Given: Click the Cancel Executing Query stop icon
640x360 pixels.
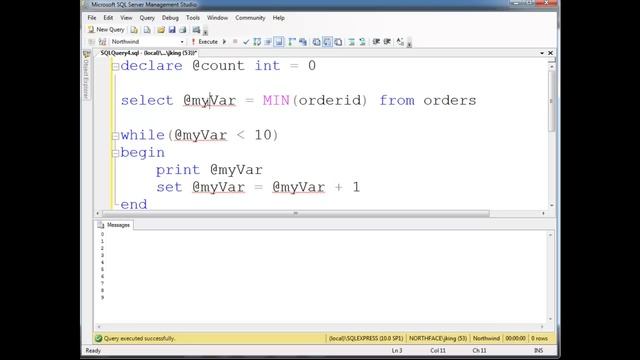Looking at the screenshot, I should tap(235, 42).
